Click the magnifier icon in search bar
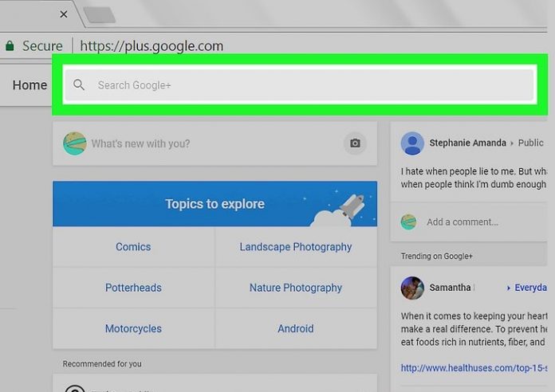The image size is (555, 392). [x=78, y=85]
